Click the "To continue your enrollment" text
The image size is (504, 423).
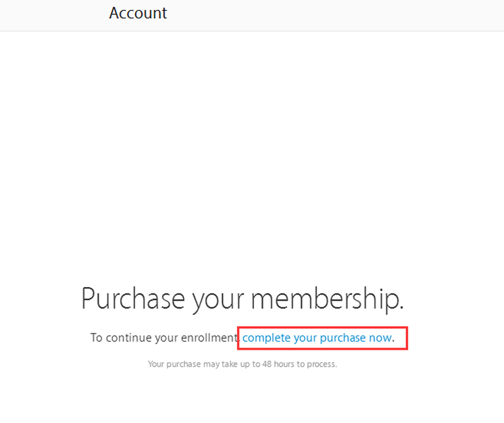click(x=165, y=338)
